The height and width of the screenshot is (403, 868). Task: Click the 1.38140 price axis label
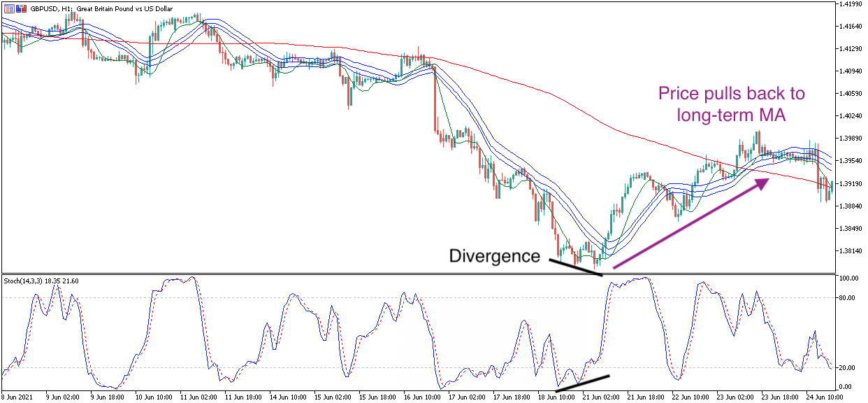[849, 251]
